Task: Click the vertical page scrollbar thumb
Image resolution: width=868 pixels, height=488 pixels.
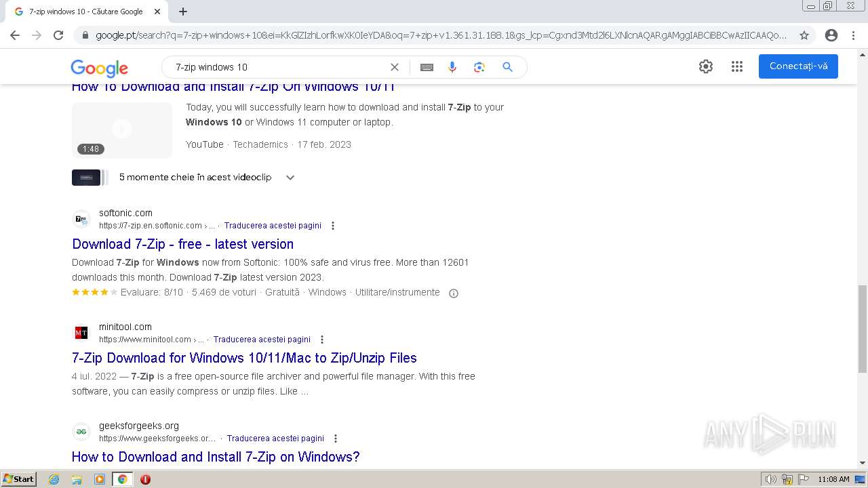Action: click(863, 329)
